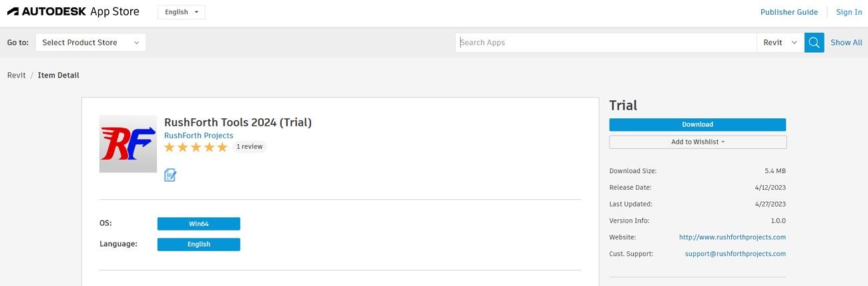868x286 pixels.
Task: Expand the Select Product Store dropdown
Action: point(91,43)
